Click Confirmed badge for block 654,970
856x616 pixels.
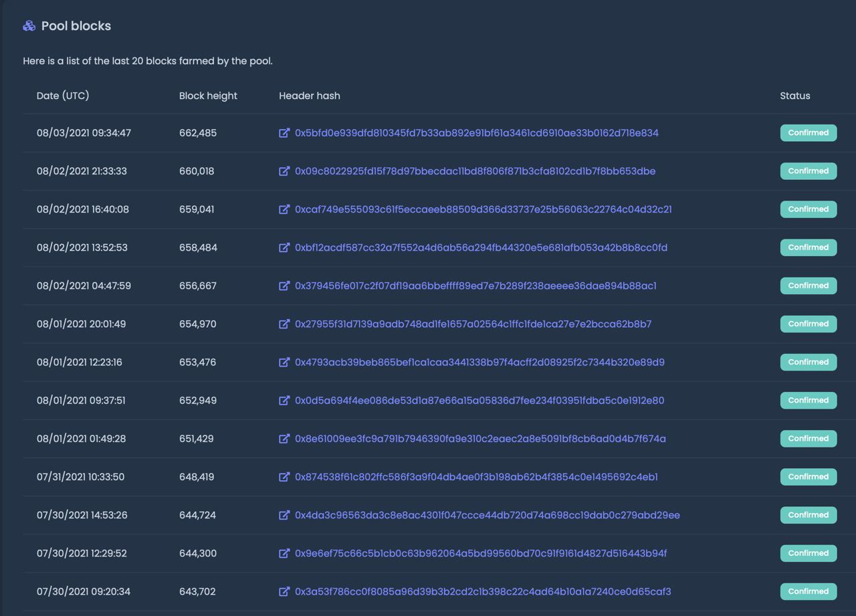[x=809, y=324]
